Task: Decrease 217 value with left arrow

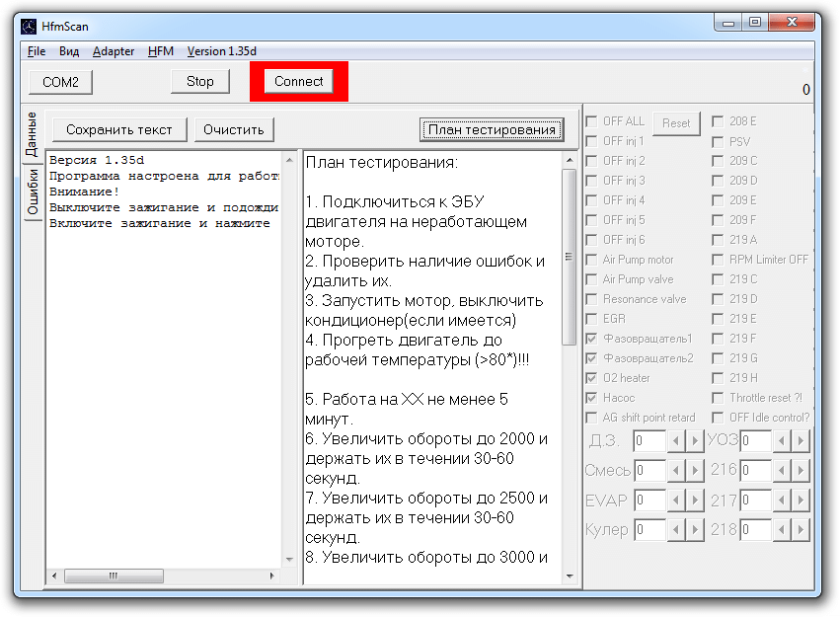Action: tap(782, 501)
